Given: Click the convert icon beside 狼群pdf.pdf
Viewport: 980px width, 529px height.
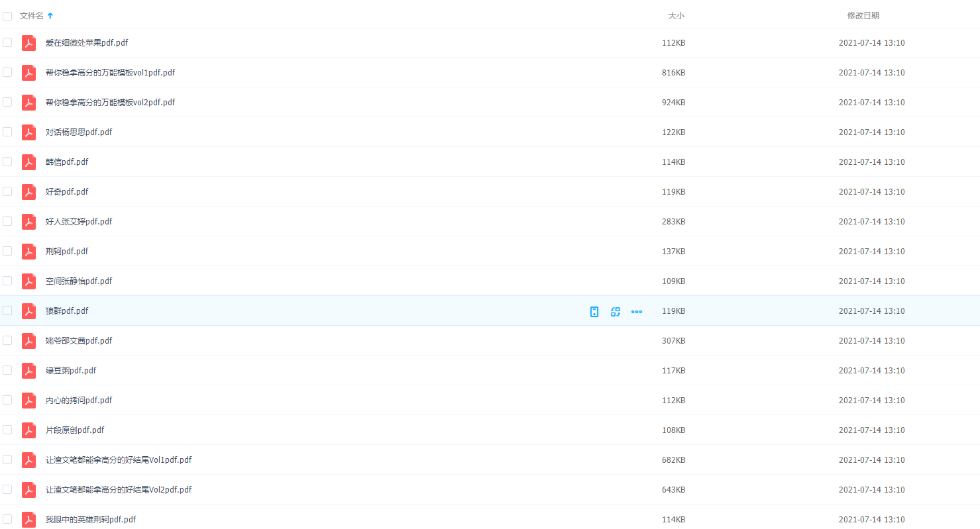Looking at the screenshot, I should click(x=616, y=311).
